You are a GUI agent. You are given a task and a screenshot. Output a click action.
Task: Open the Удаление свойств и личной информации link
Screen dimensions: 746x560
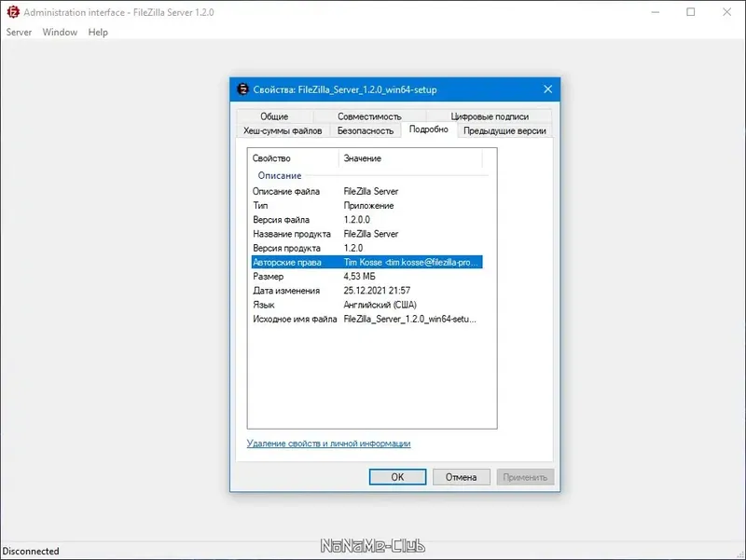coord(329,443)
